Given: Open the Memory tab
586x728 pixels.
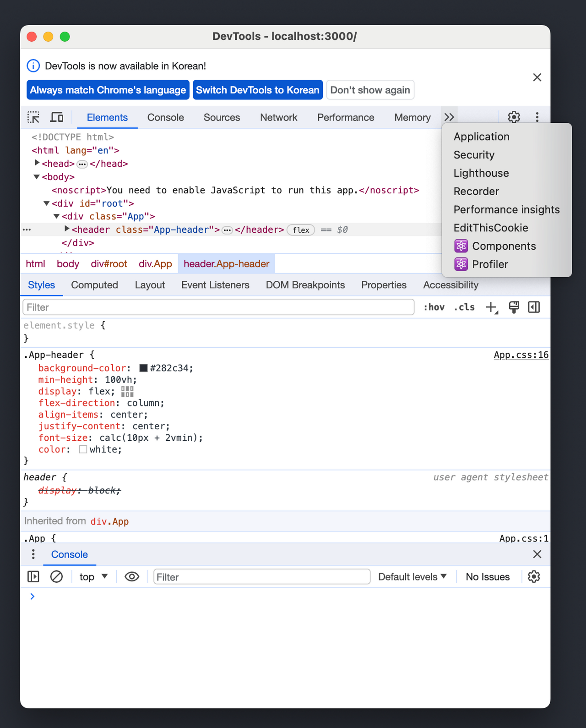Looking at the screenshot, I should [412, 118].
